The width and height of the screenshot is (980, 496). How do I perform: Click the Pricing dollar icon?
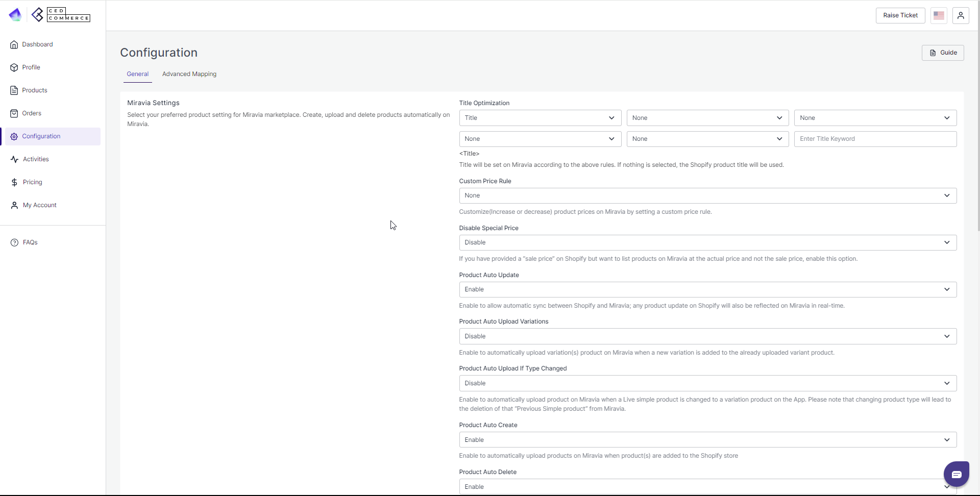coord(14,182)
